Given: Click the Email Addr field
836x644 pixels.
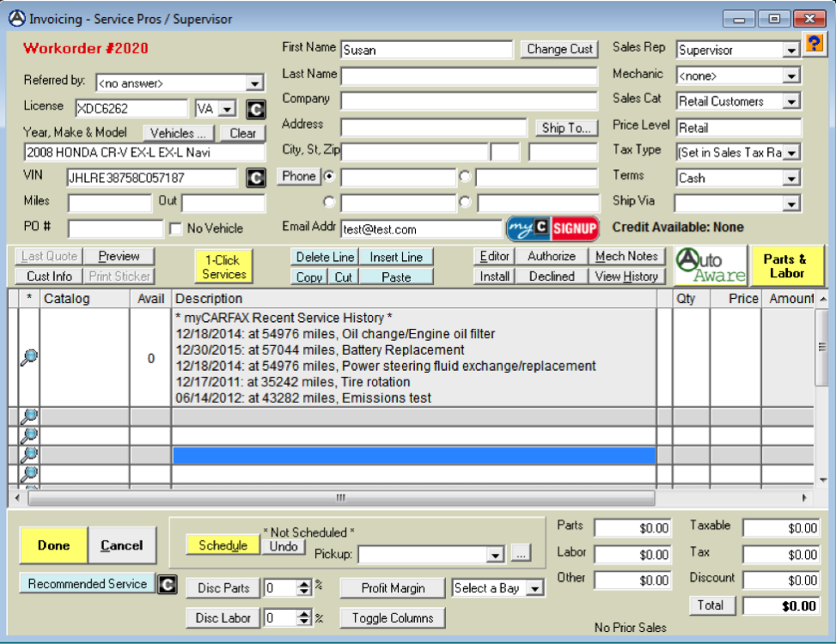Looking at the screenshot, I should tap(421, 229).
